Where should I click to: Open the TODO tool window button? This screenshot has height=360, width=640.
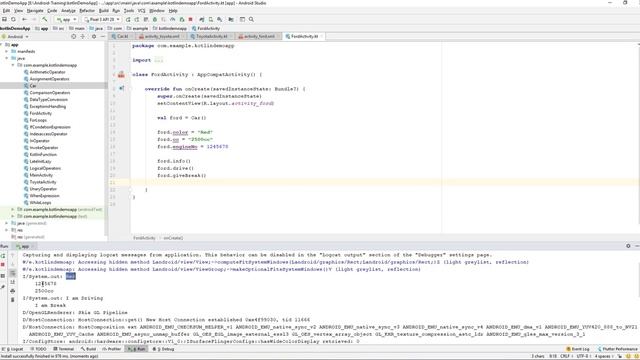39,349
